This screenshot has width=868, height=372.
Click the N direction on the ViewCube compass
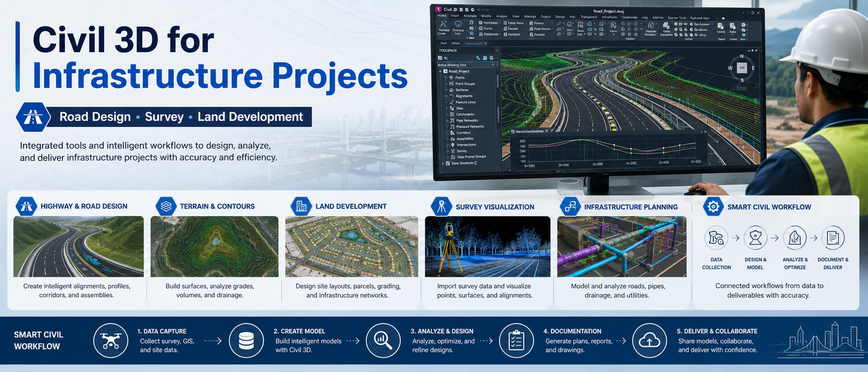[x=742, y=56]
